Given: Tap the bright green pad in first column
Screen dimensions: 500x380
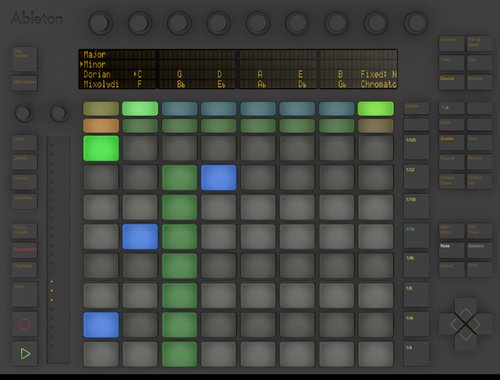Looking at the screenshot, I should pos(101,148).
